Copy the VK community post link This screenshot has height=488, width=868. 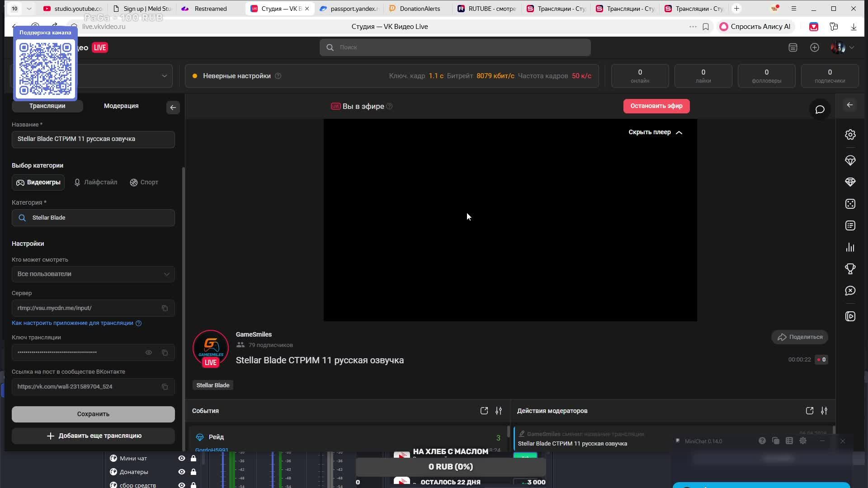coord(165,387)
